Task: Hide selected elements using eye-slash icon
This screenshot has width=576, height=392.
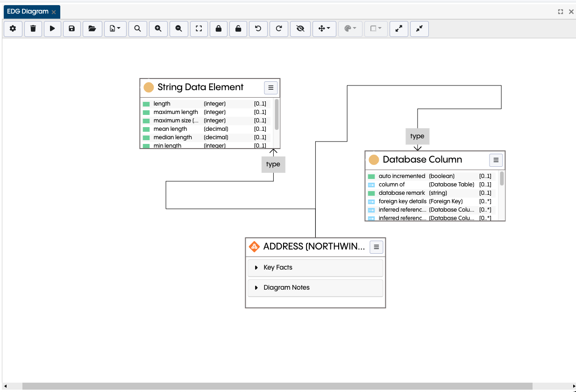Action: tap(300, 29)
